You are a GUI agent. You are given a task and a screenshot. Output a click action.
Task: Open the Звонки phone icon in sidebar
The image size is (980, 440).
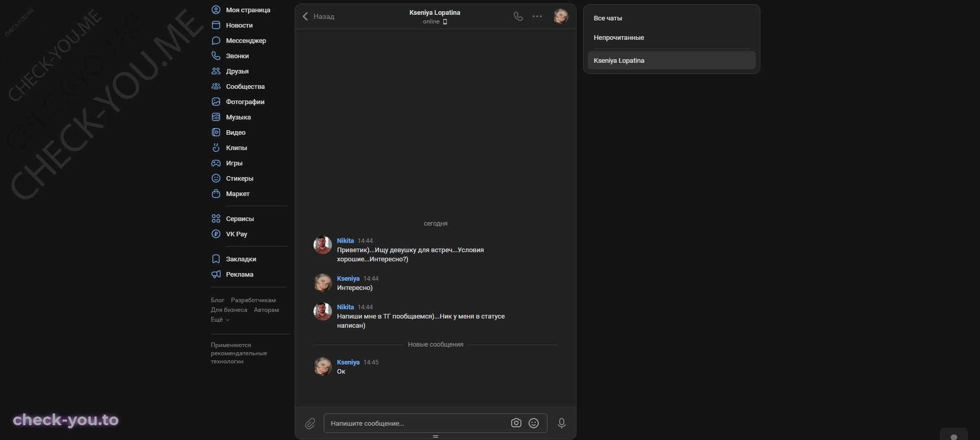(x=216, y=56)
